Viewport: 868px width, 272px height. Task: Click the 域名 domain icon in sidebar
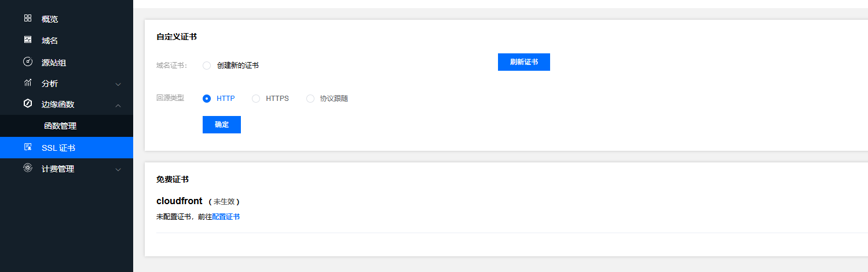(28, 40)
